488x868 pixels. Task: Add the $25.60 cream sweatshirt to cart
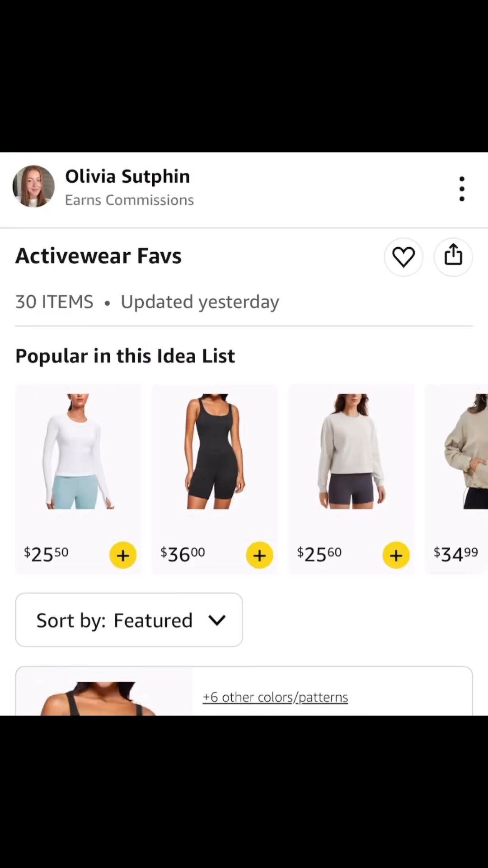click(x=396, y=555)
